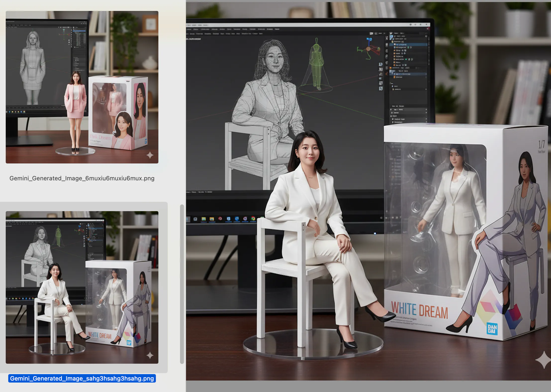Click first yellow folder icon on pictured taskbar
This screenshot has height=392, width=551.
tap(204, 219)
